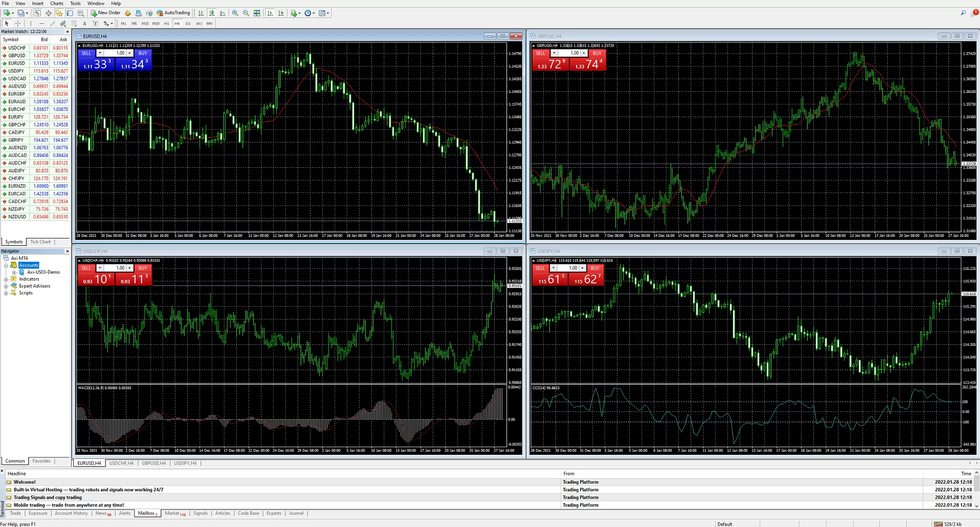Click the mailbox list scrollbar down arrow
The height and width of the screenshot is (527, 980).
pos(976,505)
